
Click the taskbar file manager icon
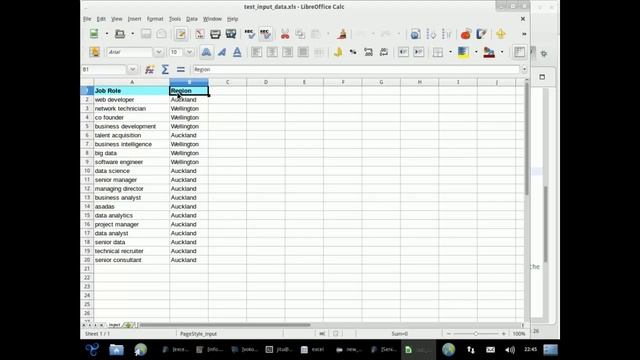(116, 350)
